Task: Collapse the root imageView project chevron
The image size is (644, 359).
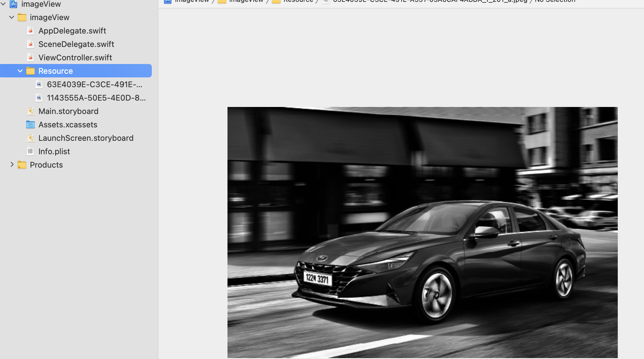Action: click(3, 4)
